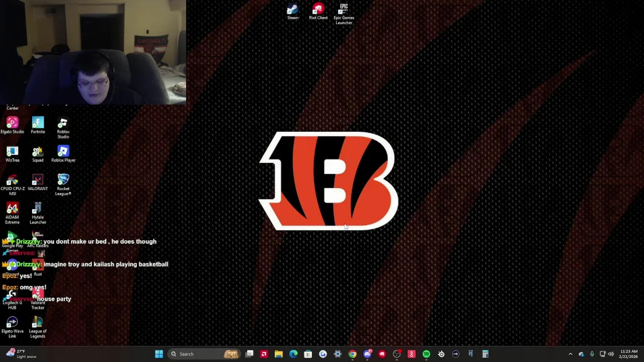Open the AIDA64 Extreme shortcut
The width and height of the screenshot is (644, 362).
click(x=12, y=214)
